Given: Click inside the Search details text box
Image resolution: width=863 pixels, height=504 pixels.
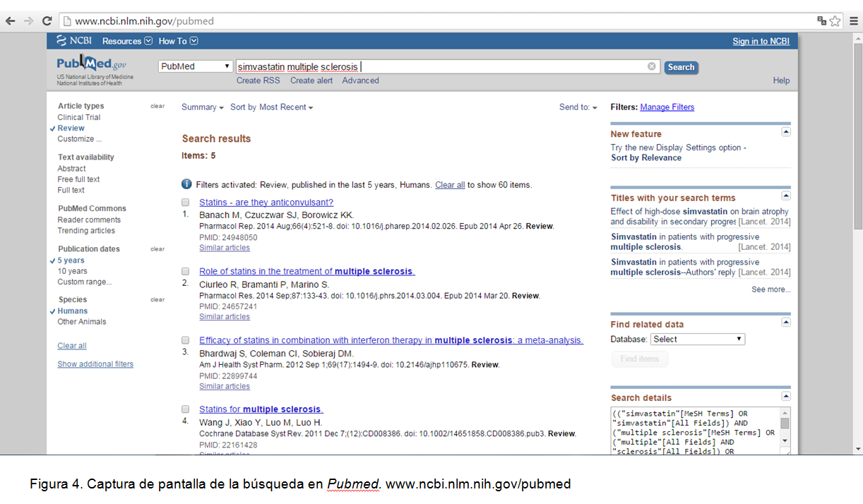Looking at the screenshot, I should pos(696,431).
